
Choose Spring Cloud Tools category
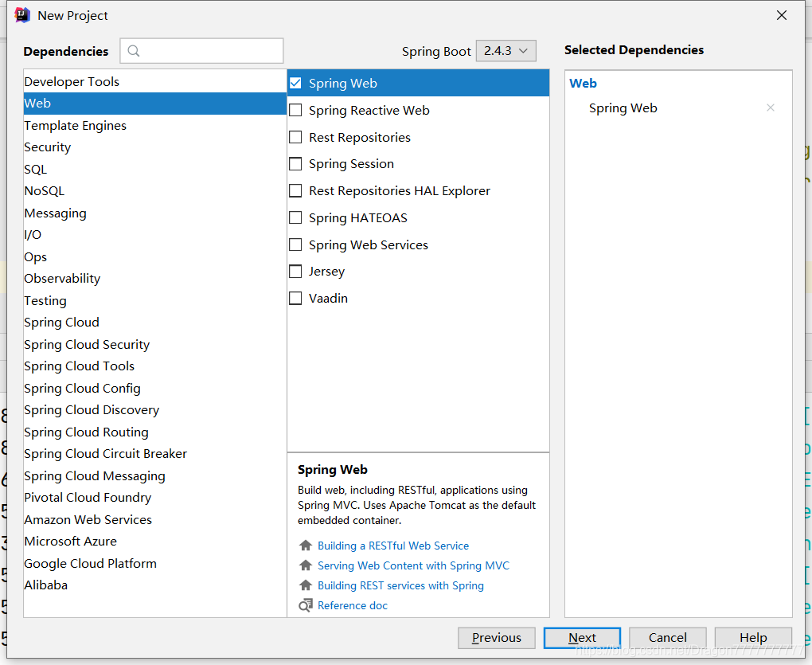(x=155, y=366)
